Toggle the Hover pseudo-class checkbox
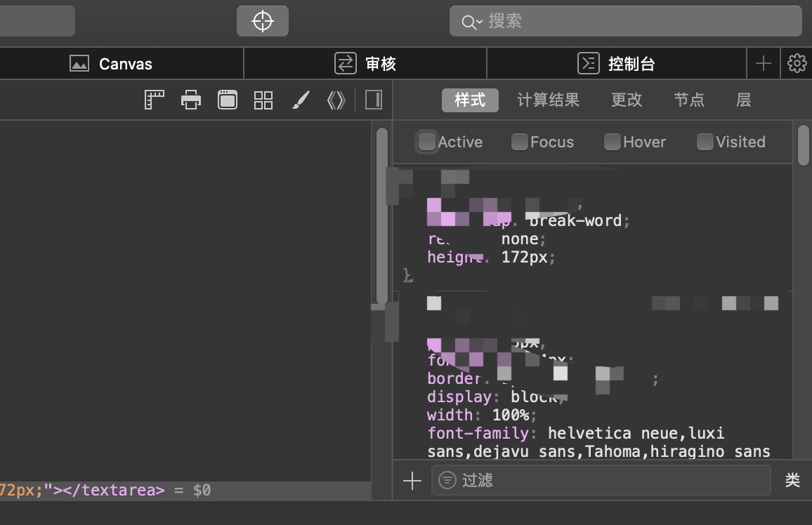The width and height of the screenshot is (812, 525). tap(613, 142)
